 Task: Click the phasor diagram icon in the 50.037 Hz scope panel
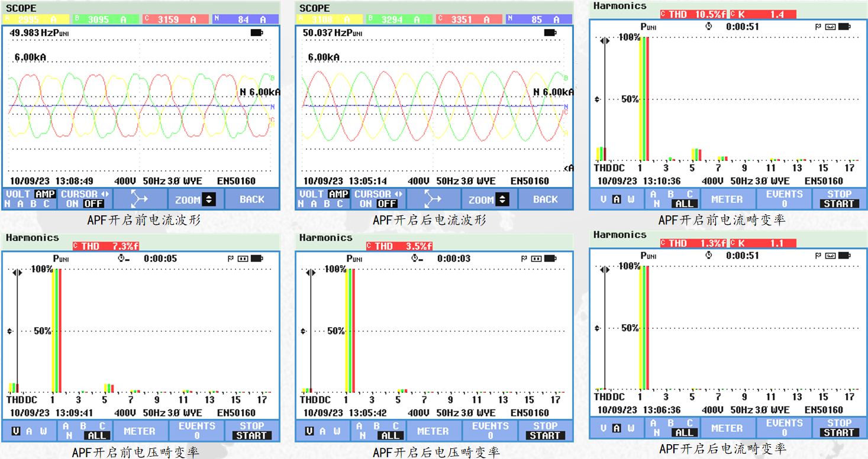pyautogui.click(x=433, y=199)
